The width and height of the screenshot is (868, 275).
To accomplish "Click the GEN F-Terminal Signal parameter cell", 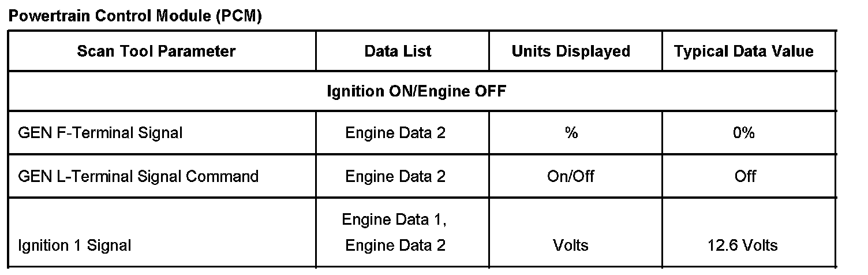I will coord(100,133).
